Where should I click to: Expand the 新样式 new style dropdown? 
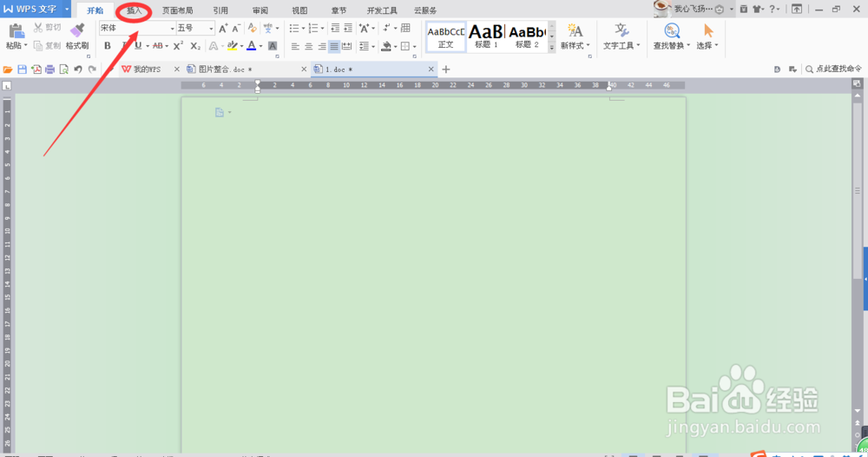588,45
